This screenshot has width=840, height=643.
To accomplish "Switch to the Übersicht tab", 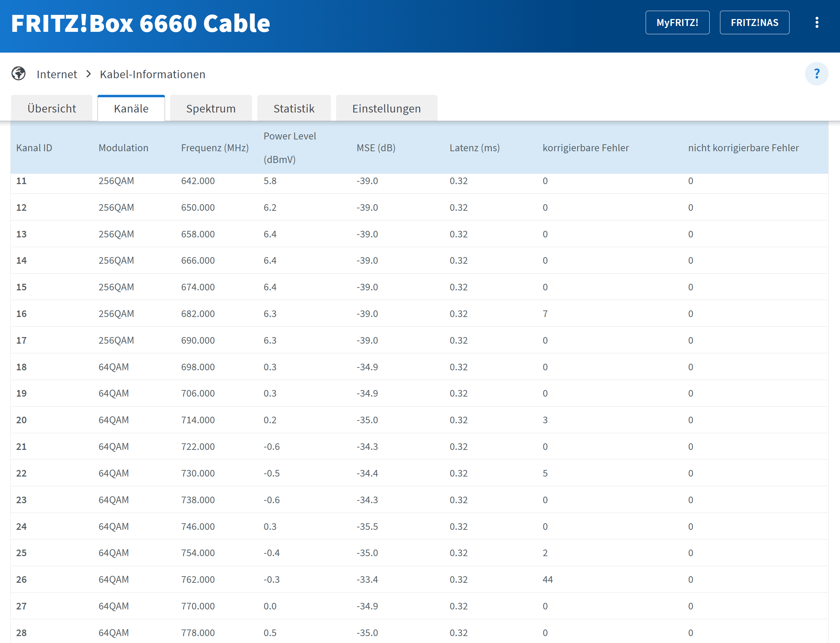I will pyautogui.click(x=52, y=108).
